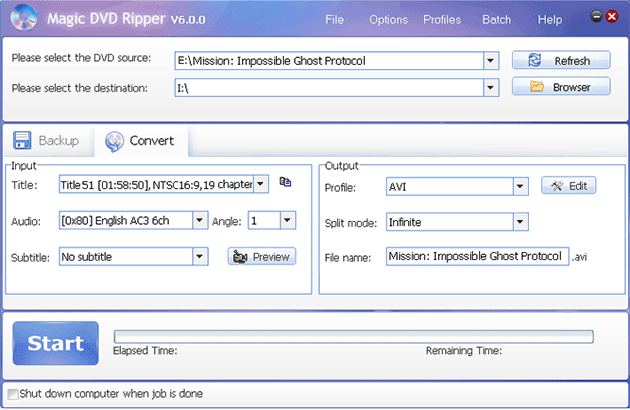This screenshot has height=410, width=630.
Task: Minimize the Magic DVD Ripper window
Action: (597, 16)
